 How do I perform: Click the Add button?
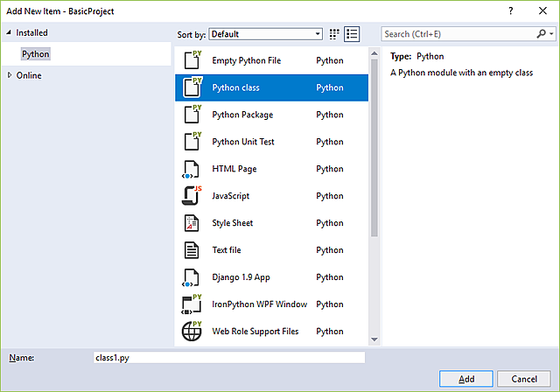(466, 379)
